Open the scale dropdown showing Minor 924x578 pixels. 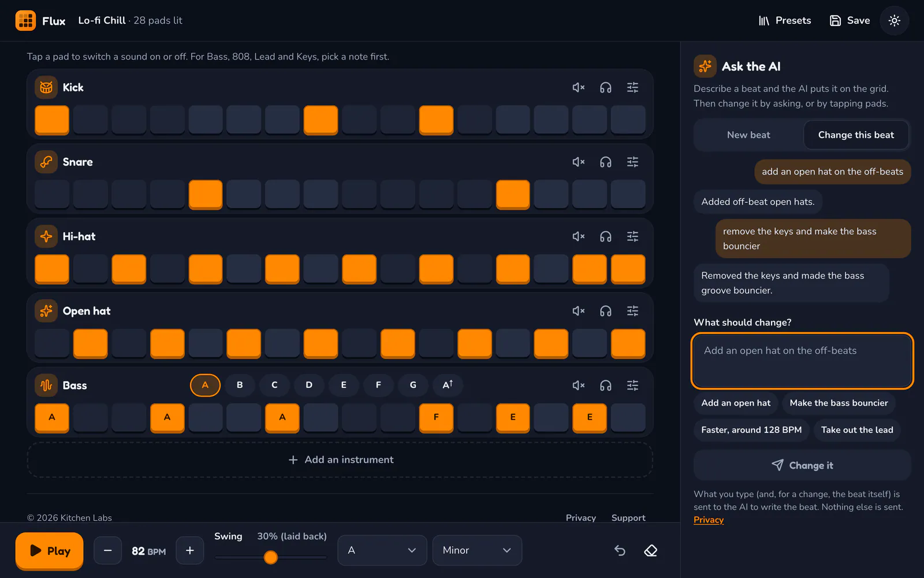(477, 550)
